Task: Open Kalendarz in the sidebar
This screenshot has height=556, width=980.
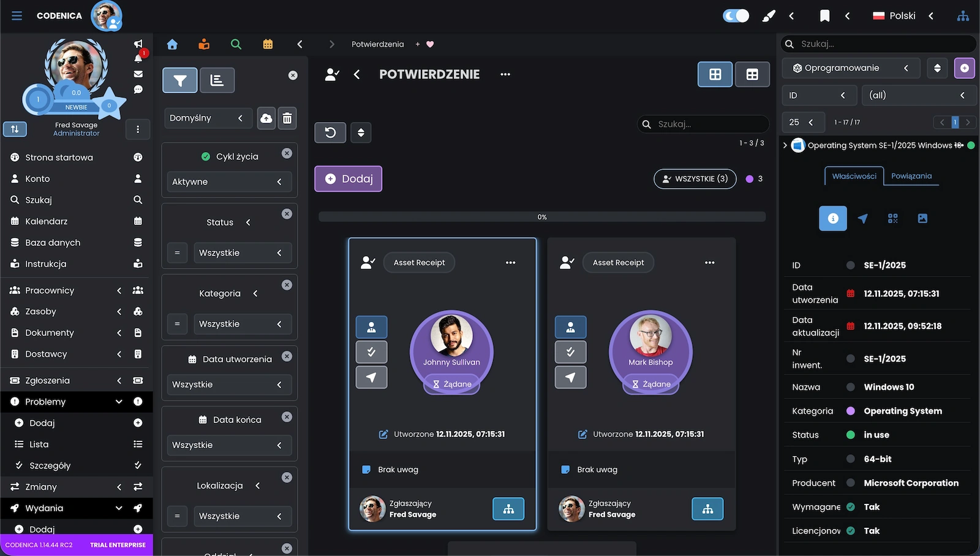Action: [x=47, y=221]
